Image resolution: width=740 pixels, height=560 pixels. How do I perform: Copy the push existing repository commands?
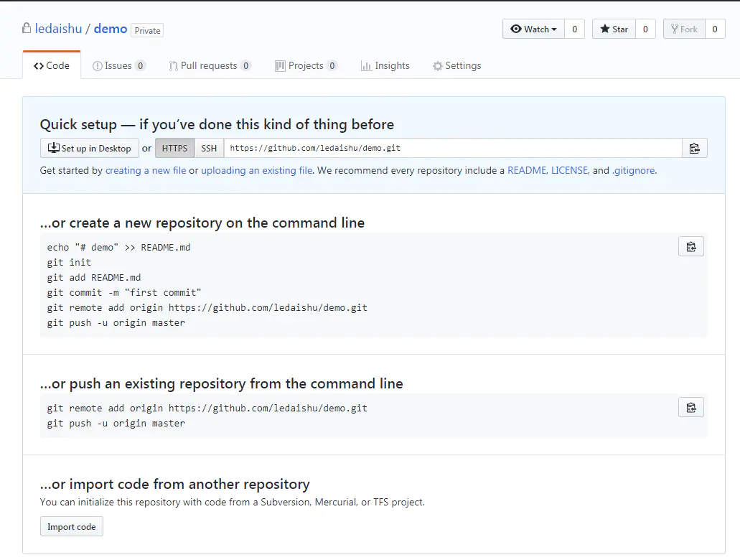(690, 408)
